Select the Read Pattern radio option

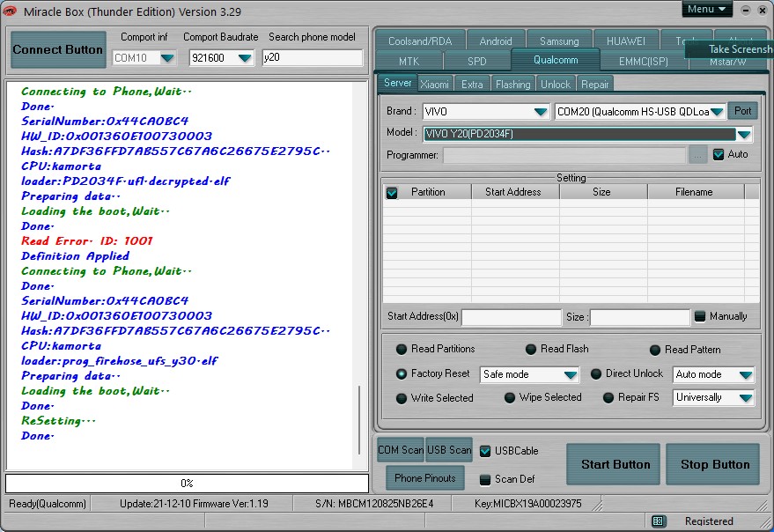(655, 351)
